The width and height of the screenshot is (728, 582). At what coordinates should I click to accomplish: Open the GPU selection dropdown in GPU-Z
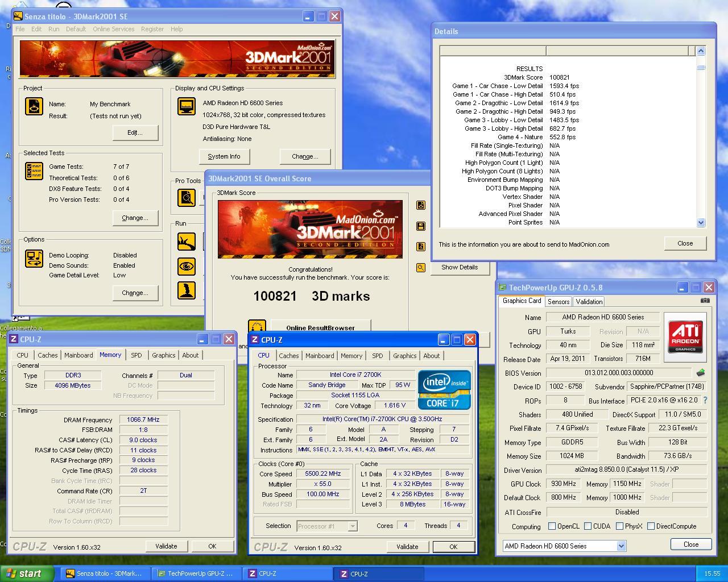pos(621,546)
